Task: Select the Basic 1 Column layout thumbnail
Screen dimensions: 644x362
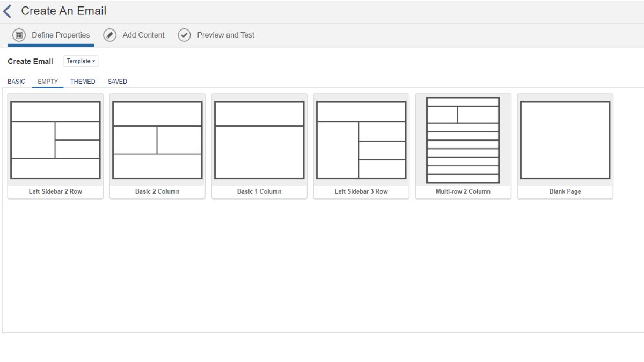Action: (x=259, y=140)
